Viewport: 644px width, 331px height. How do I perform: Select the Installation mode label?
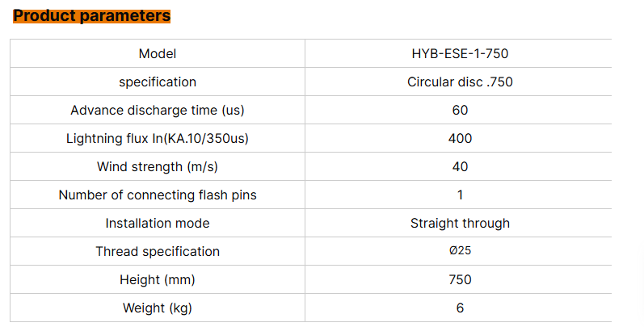[x=158, y=224]
